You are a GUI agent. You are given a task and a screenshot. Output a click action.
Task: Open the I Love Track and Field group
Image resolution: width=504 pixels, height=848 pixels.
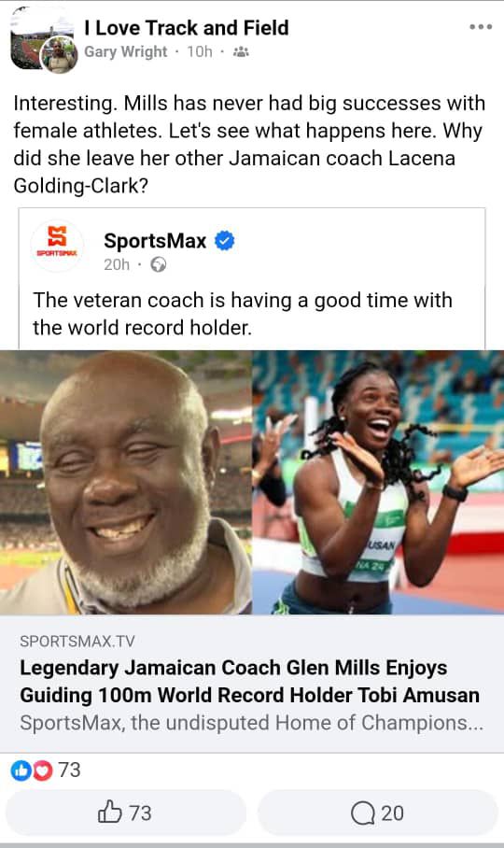click(187, 28)
